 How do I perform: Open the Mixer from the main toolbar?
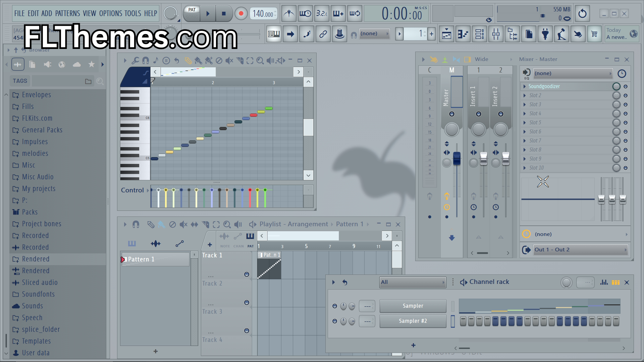tap(496, 34)
